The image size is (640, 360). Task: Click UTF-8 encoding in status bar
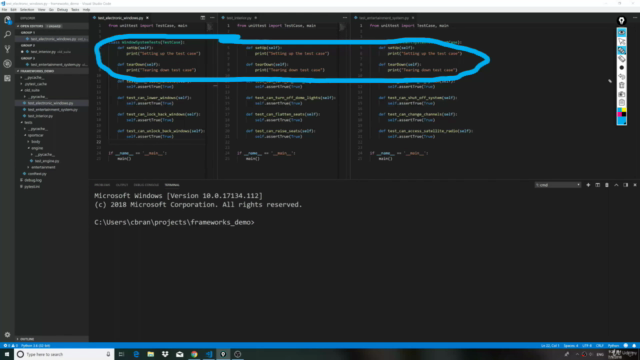pos(587,345)
